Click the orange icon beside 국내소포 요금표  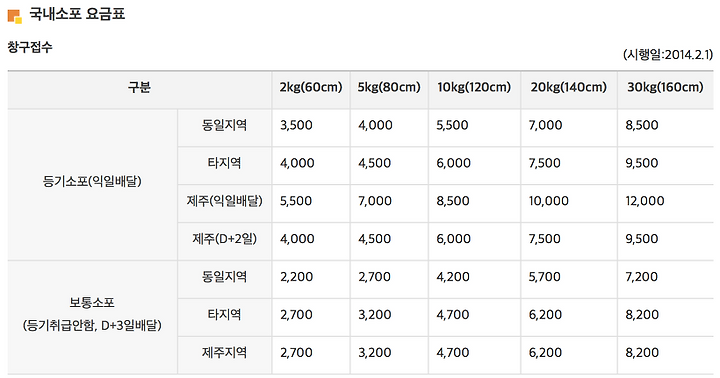pyautogui.click(x=15, y=16)
